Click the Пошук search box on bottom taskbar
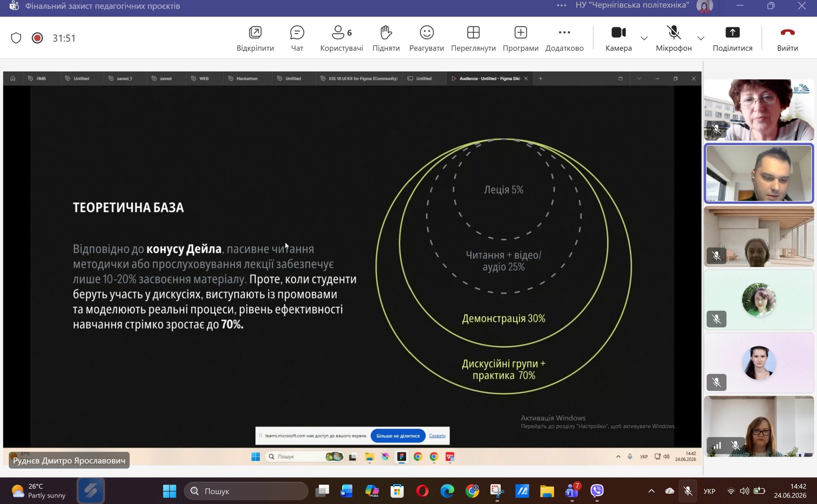817x504 pixels. click(x=246, y=491)
